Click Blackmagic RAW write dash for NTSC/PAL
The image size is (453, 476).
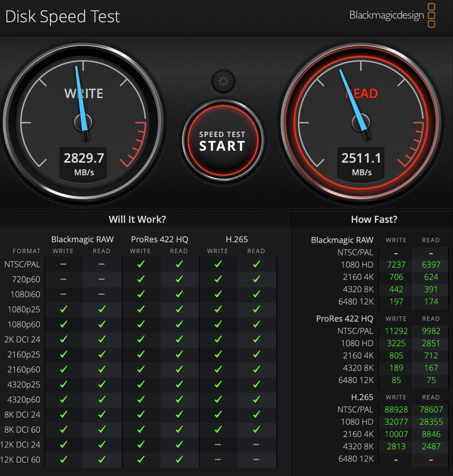[63, 264]
